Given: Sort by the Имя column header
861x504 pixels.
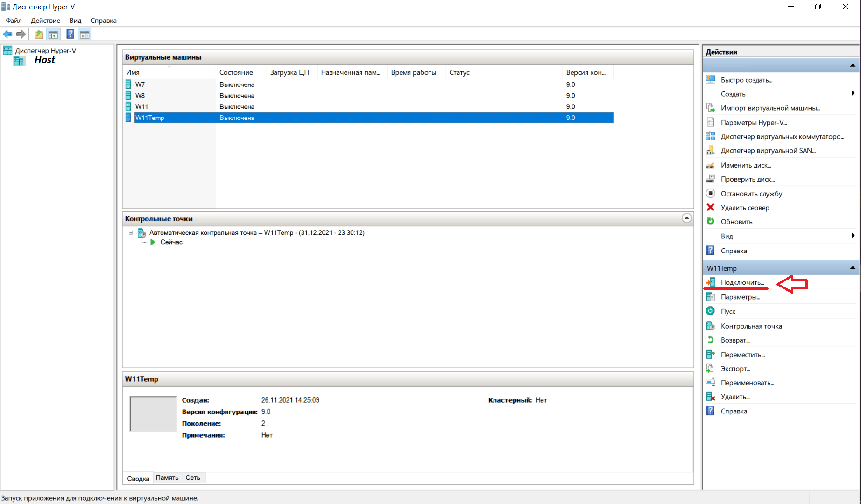Looking at the screenshot, I should 169,72.
